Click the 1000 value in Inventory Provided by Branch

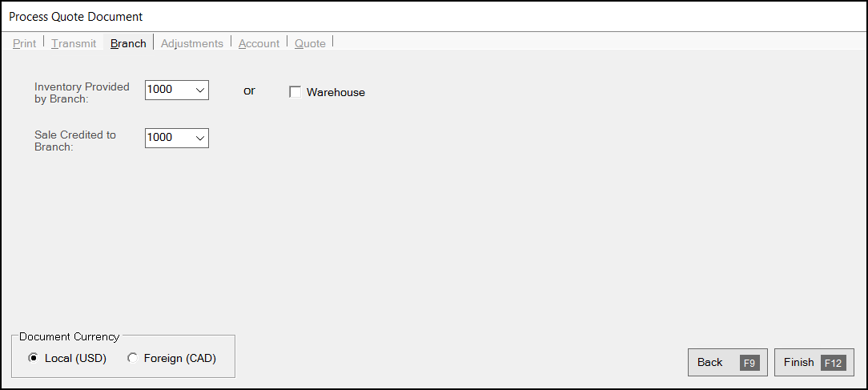click(x=160, y=90)
